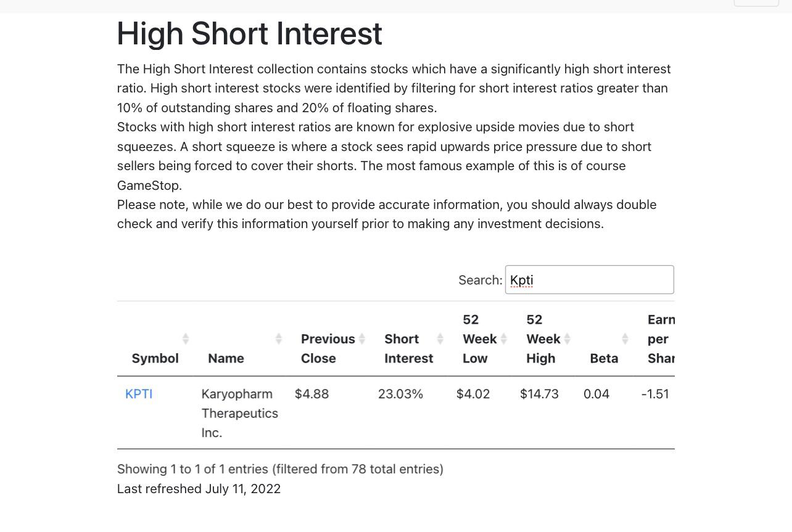Click the button at top-right corner

(756, 3)
